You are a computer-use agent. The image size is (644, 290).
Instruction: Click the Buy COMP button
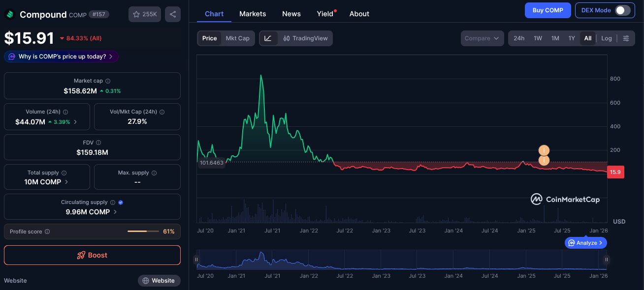pyautogui.click(x=547, y=10)
